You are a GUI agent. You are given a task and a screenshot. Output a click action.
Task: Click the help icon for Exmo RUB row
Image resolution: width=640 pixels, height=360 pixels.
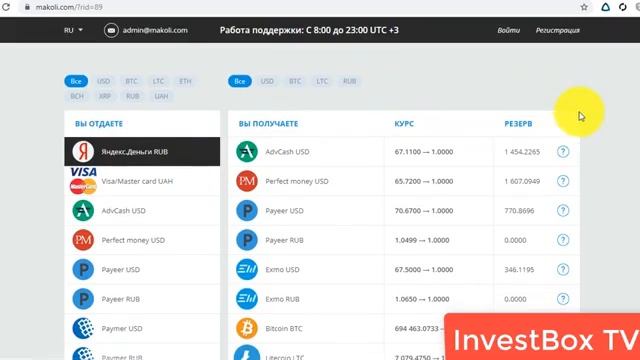tap(563, 299)
